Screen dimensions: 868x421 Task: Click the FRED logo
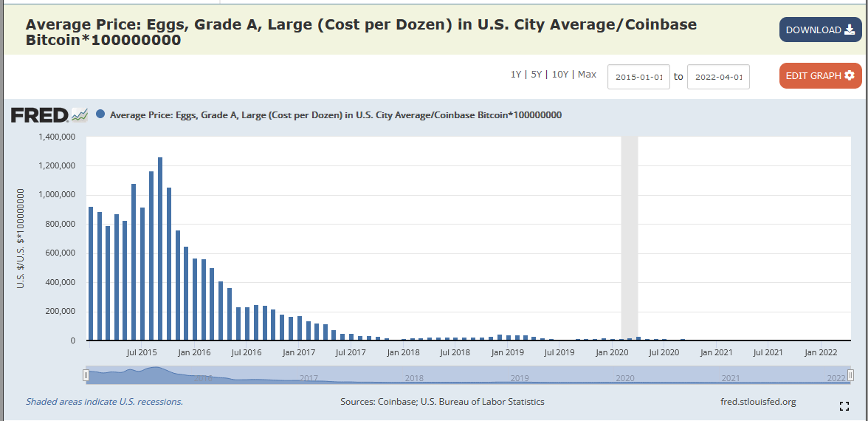coord(49,115)
